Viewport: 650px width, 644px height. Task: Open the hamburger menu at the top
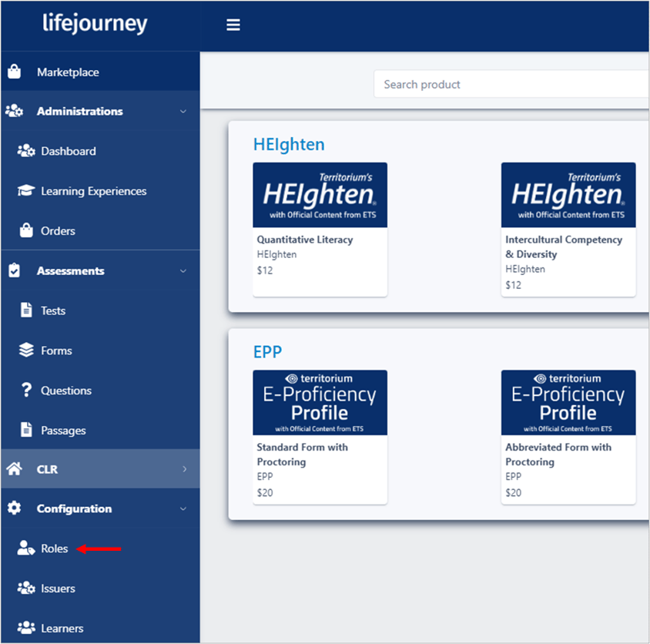pyautogui.click(x=233, y=24)
